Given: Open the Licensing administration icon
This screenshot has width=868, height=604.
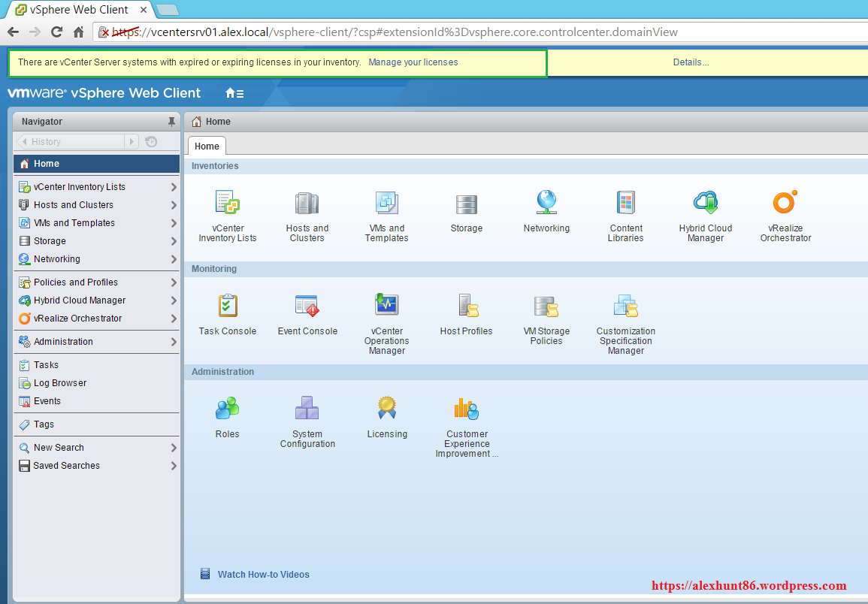Looking at the screenshot, I should tap(387, 409).
